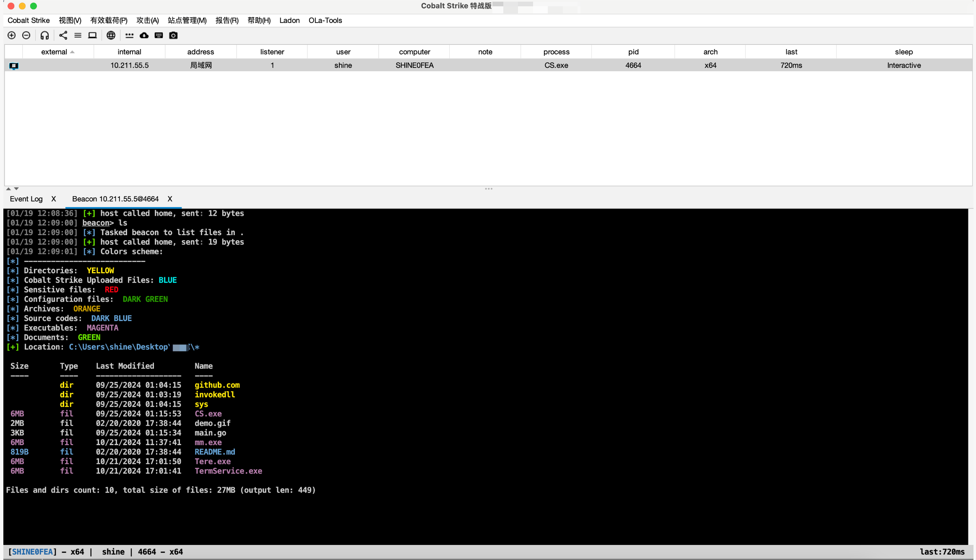The width and height of the screenshot is (976, 560).
Task: Sort by the process column header
Action: [x=556, y=52]
